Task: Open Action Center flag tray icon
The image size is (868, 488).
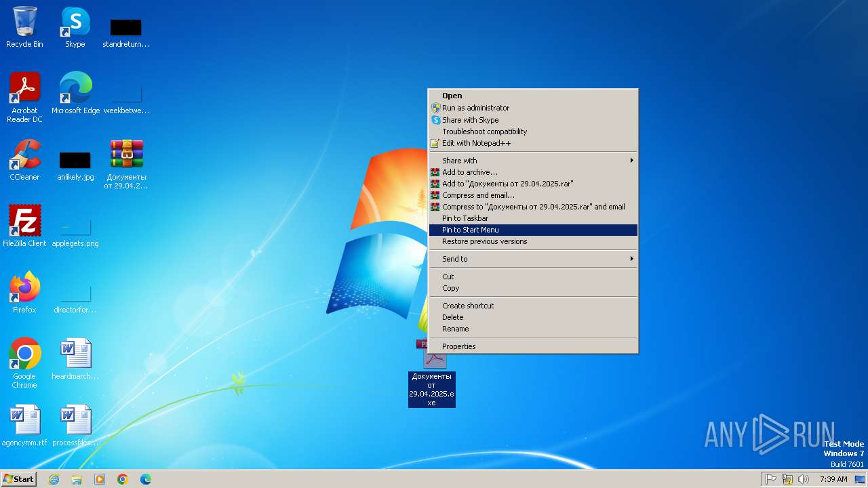Action: click(x=771, y=479)
